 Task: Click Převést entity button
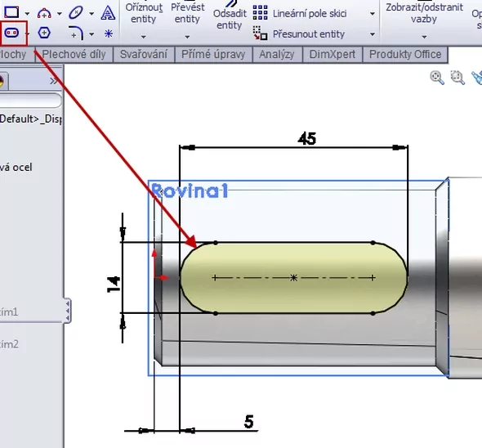click(187, 13)
